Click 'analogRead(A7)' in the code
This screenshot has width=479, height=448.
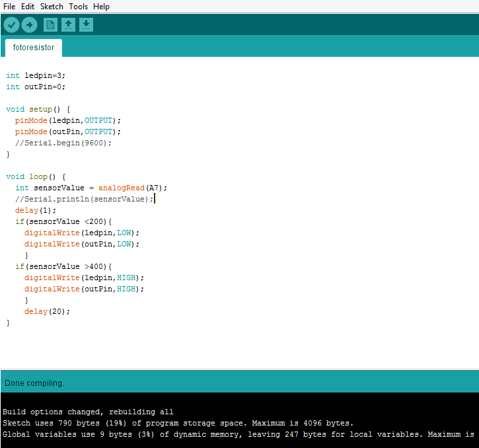click(x=130, y=188)
